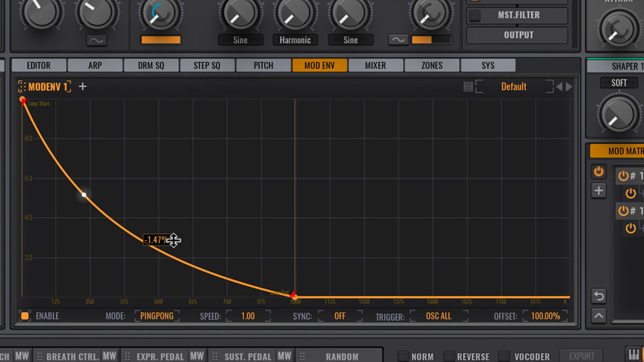Click the knob with the blue arc
The width and height of the screenshot is (644, 362).
tap(161, 13)
